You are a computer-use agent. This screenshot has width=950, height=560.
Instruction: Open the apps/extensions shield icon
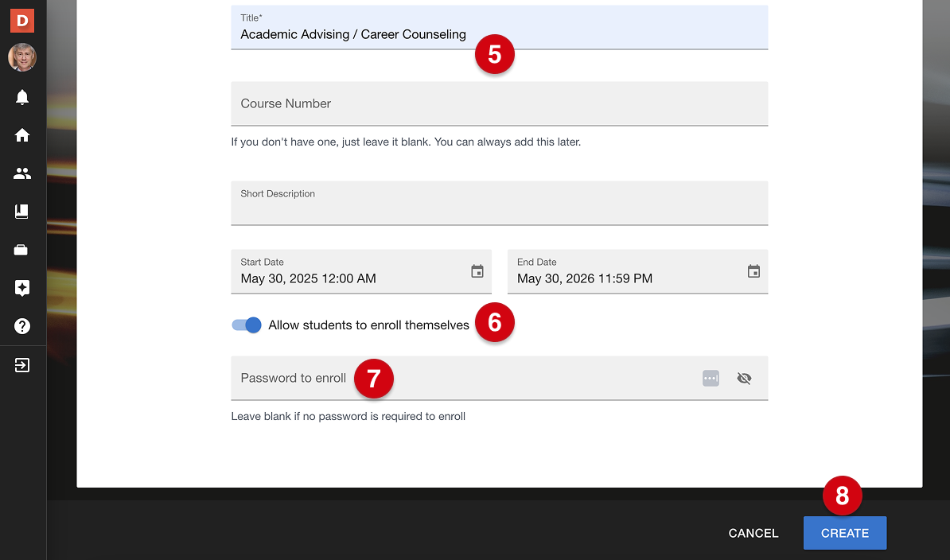(x=21, y=288)
